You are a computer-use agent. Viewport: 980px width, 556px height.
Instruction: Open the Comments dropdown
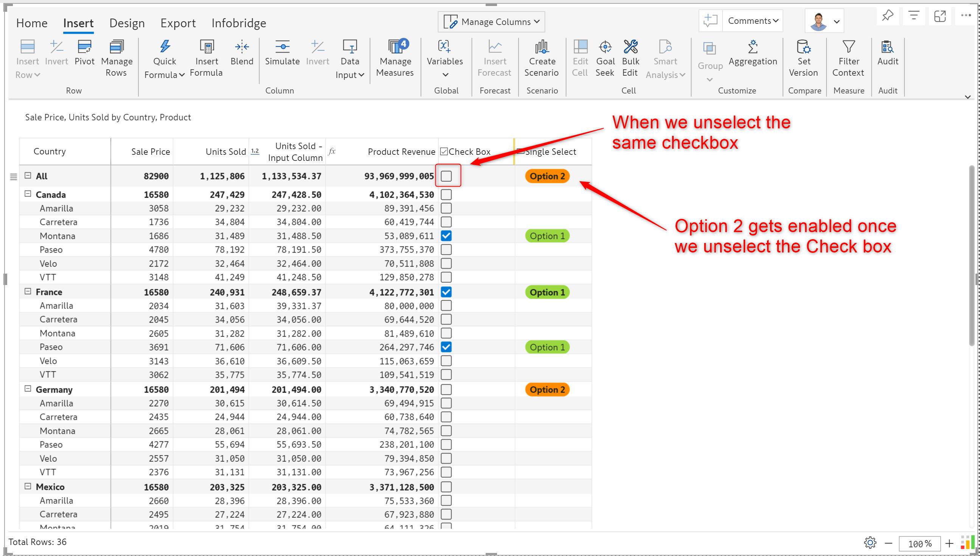click(753, 21)
